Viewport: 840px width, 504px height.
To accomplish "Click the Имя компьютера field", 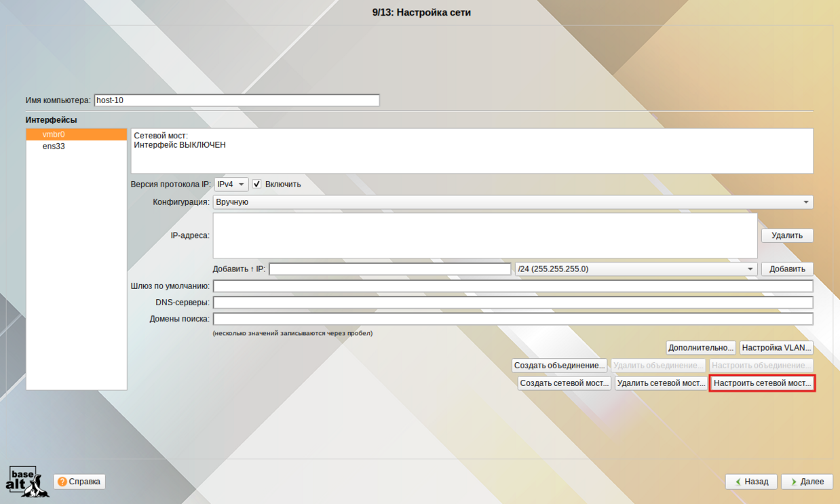I will point(236,100).
